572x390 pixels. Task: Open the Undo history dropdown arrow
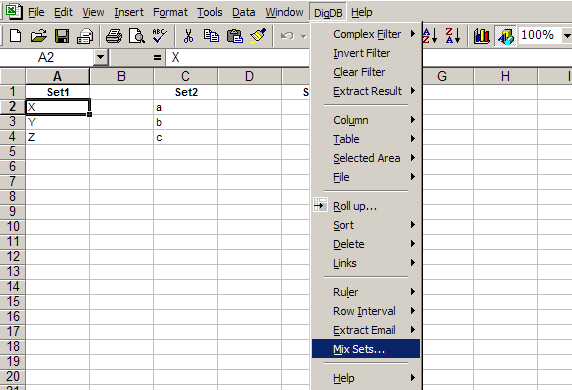(303, 36)
